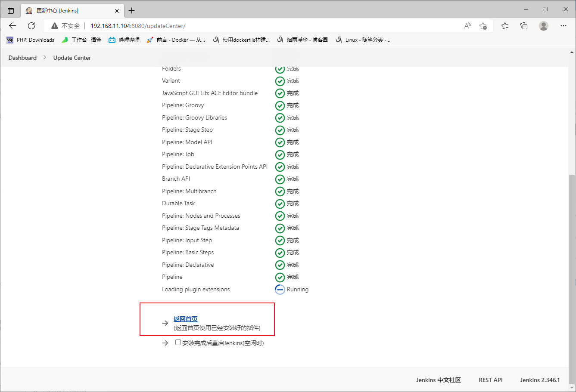Click the green check icon for Variant
The width and height of the screenshot is (576, 392).
click(x=280, y=81)
